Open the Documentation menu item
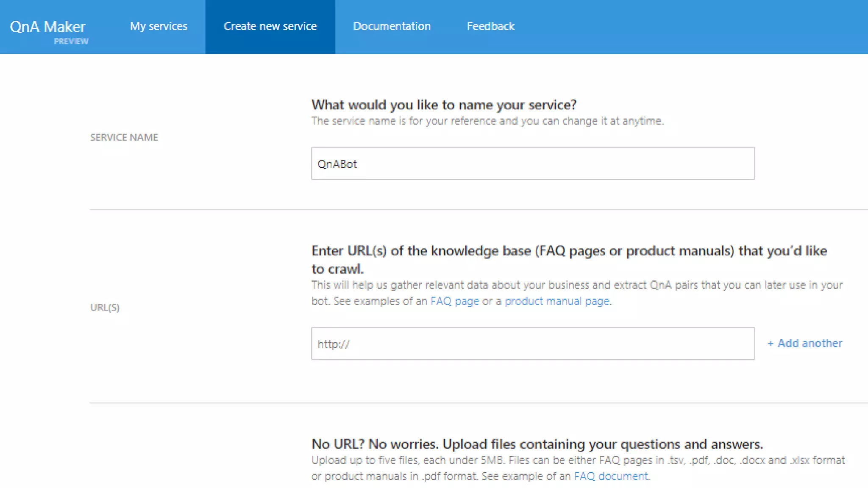This screenshot has height=488, width=868. (x=392, y=26)
